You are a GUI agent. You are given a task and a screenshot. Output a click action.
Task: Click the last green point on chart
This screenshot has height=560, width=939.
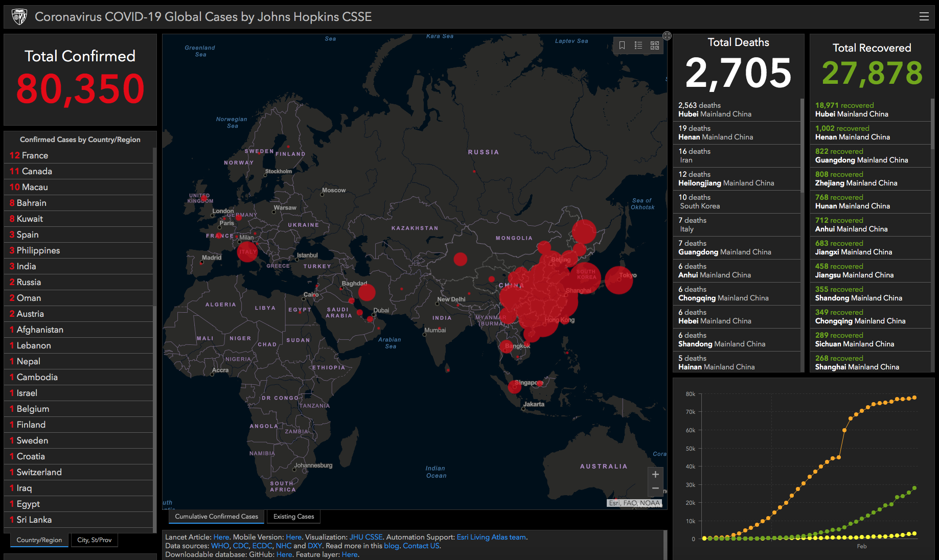pos(914,488)
